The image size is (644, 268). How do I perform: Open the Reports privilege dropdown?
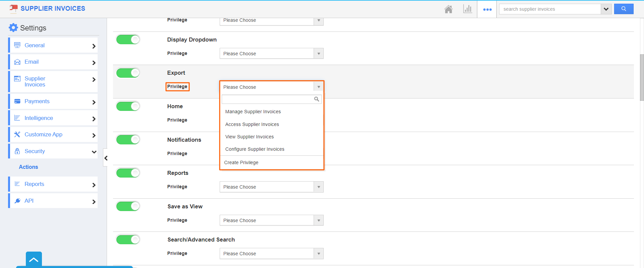(271, 187)
